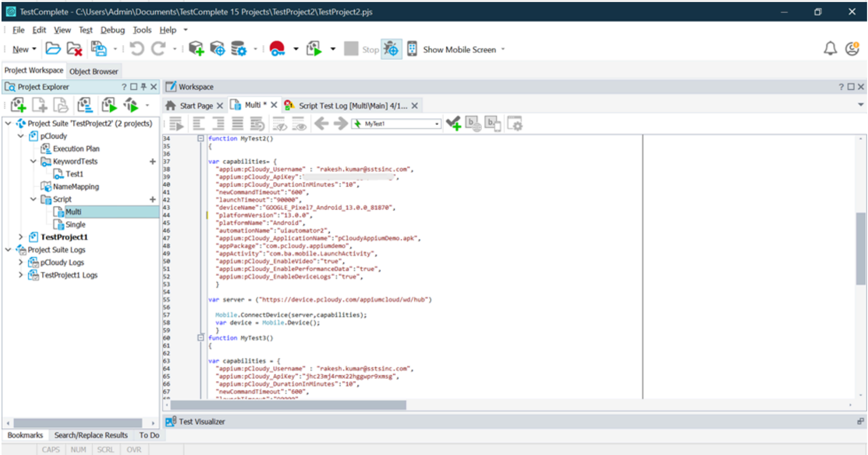Click the notification bell icon
Image resolution: width=868 pixels, height=455 pixels.
coord(830,49)
